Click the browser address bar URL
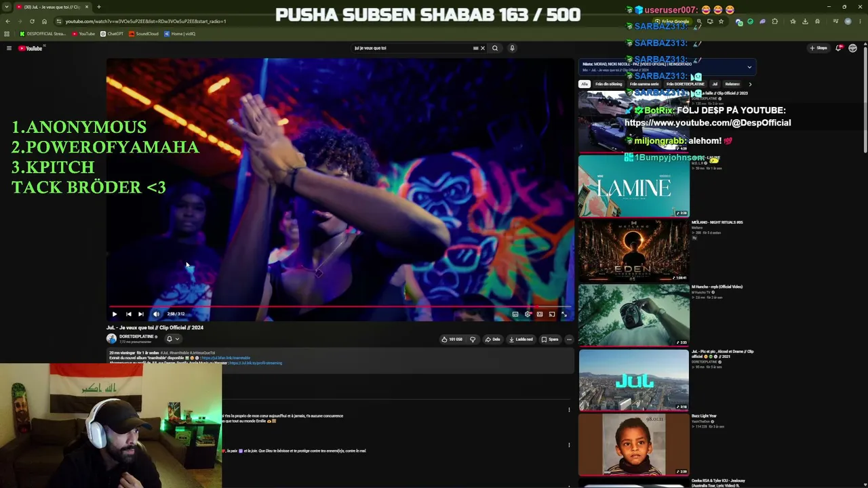868x488 pixels. coord(146,21)
